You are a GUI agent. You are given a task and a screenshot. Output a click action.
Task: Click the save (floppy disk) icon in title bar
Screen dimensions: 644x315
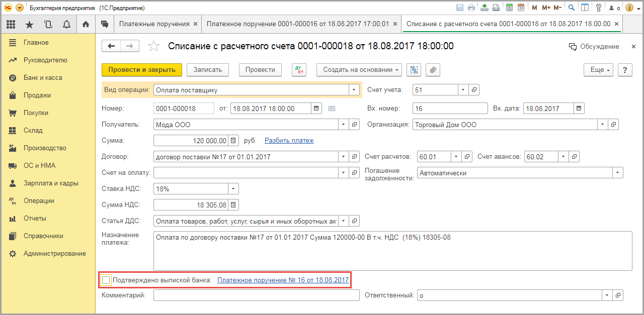tap(460, 8)
